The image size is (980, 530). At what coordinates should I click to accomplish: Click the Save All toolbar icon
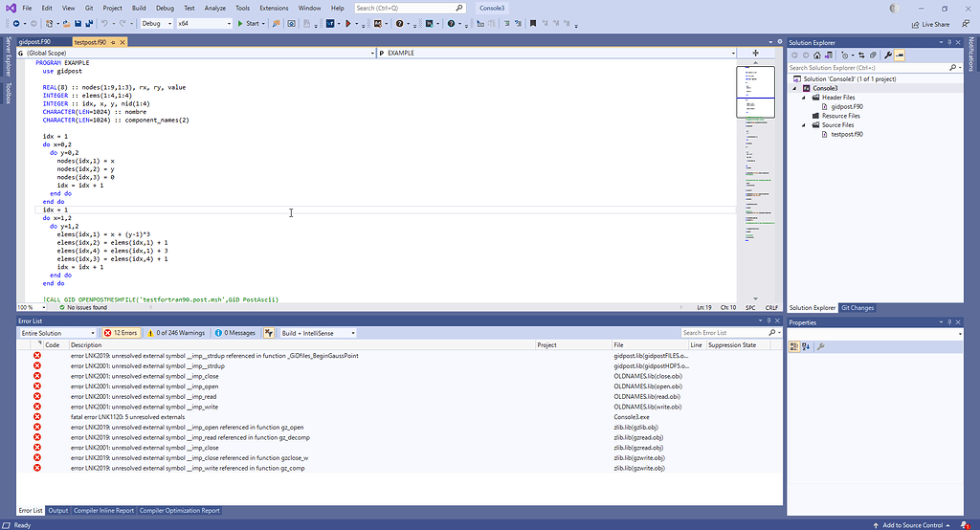point(87,23)
